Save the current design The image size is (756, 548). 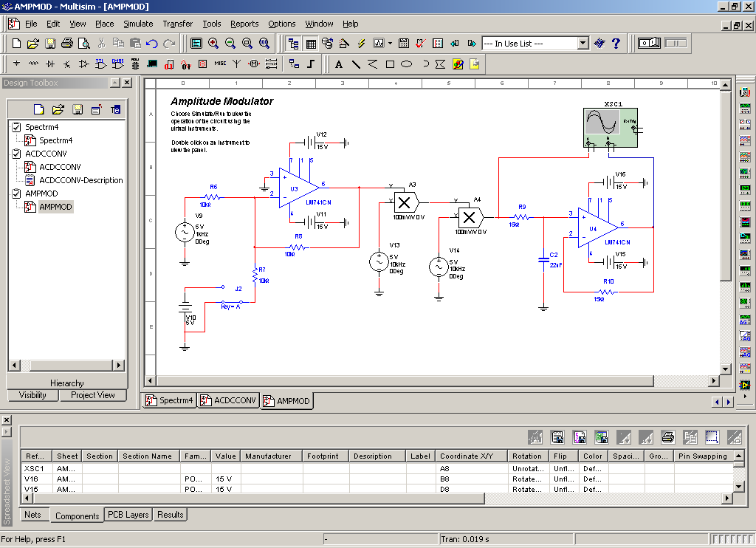(x=50, y=44)
